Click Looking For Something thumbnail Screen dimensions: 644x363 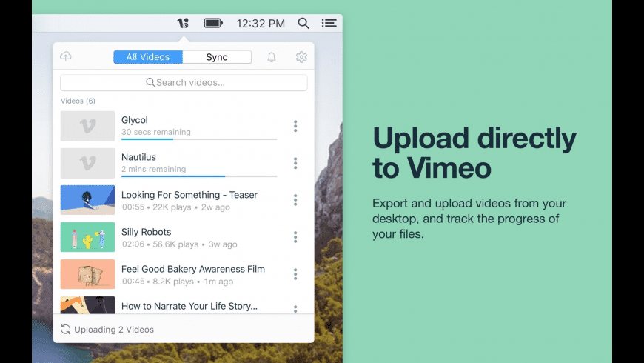click(87, 200)
